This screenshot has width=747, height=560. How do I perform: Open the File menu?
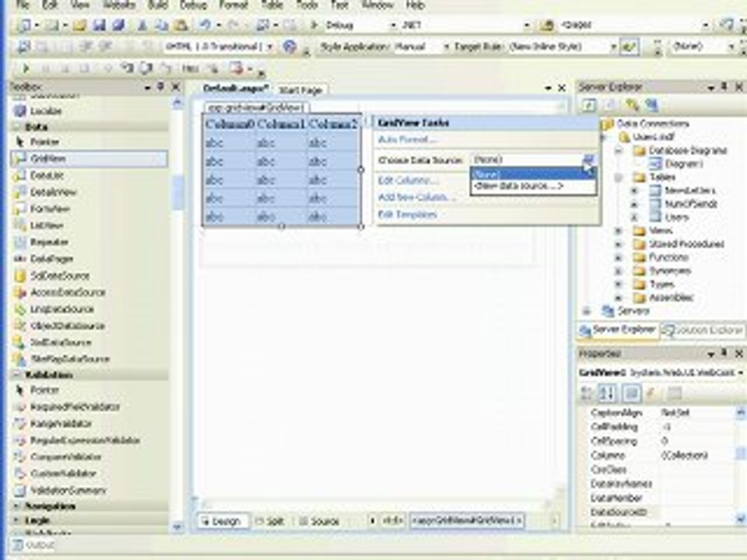(x=23, y=5)
